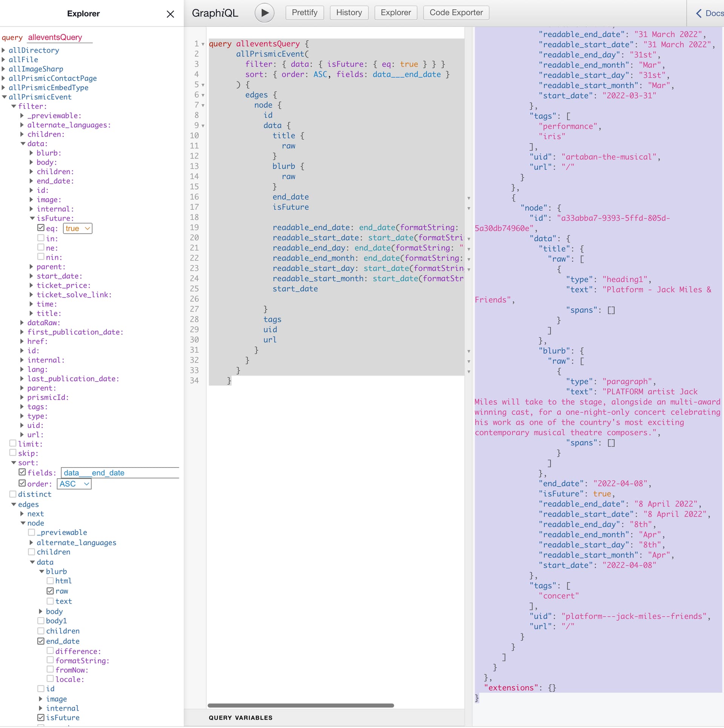This screenshot has width=724, height=728.
Task: Fold the data block on line 9
Action: 203,126
